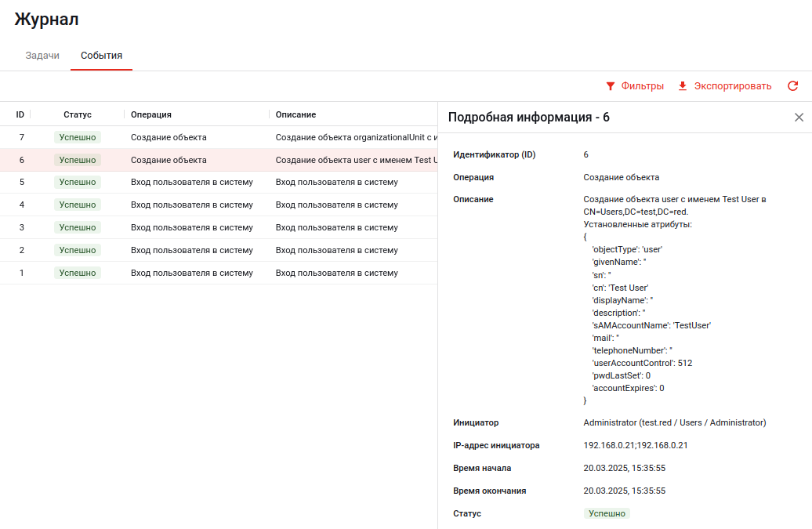Select the События tab
Screen dimensions: 812x529
pos(101,56)
